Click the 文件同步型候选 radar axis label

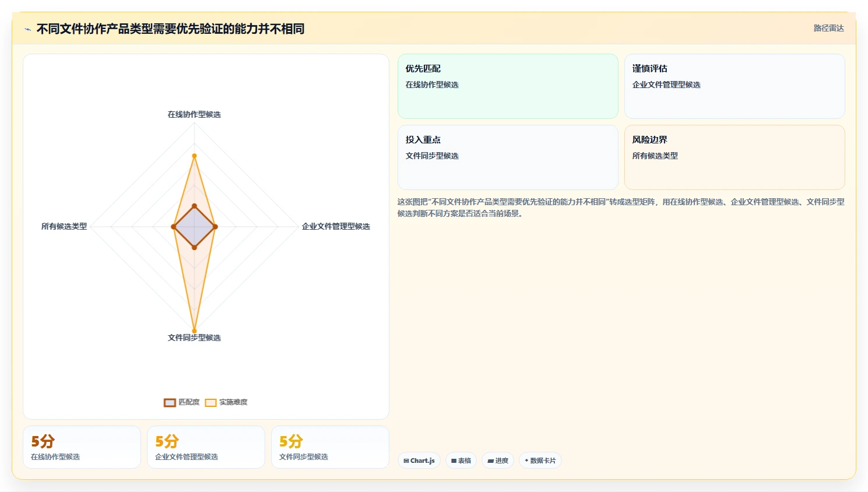coord(194,338)
